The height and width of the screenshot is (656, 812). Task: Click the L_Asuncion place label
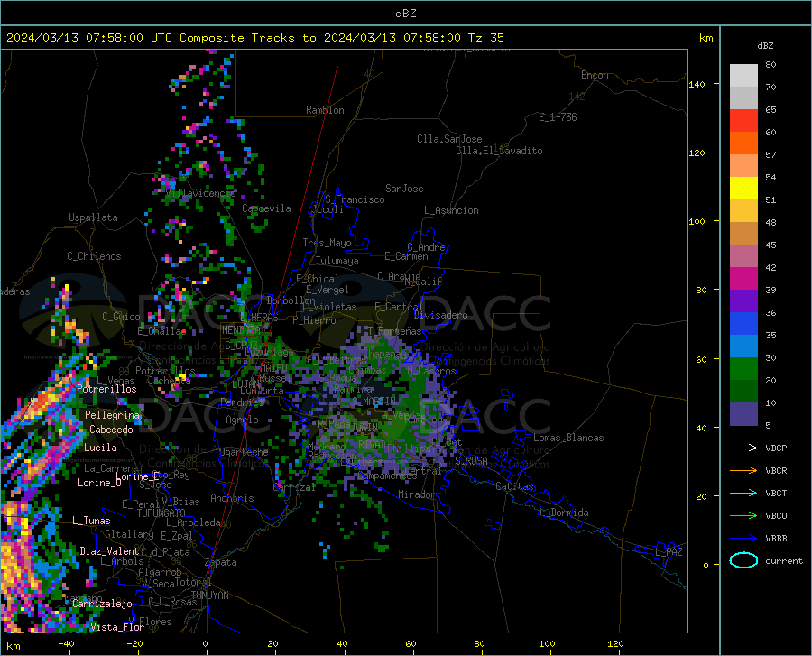[451, 210]
